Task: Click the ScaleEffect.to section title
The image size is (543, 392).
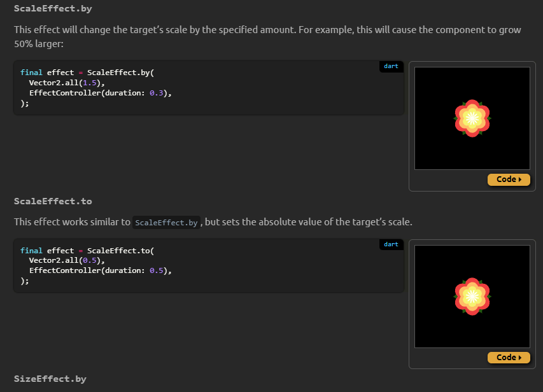Action: pos(53,200)
